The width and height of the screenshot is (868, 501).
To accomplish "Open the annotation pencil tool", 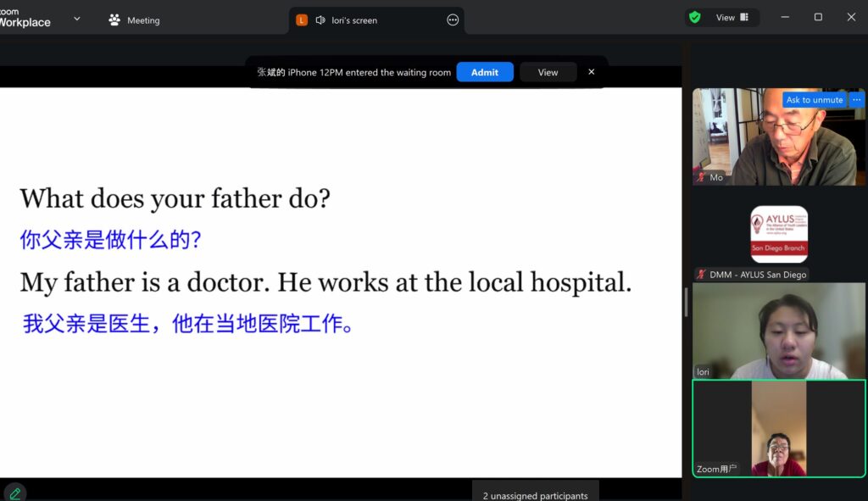I will click(14, 493).
